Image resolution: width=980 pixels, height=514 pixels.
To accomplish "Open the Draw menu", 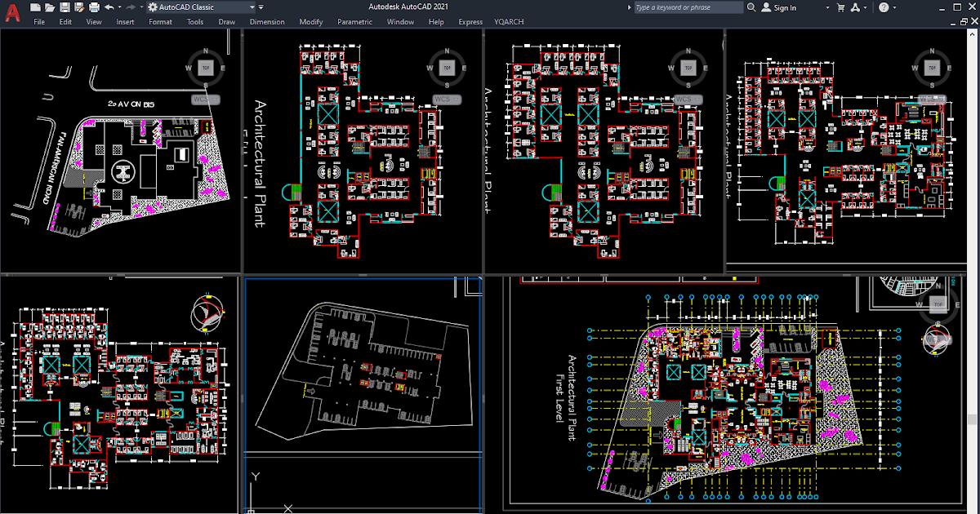I will point(226,22).
